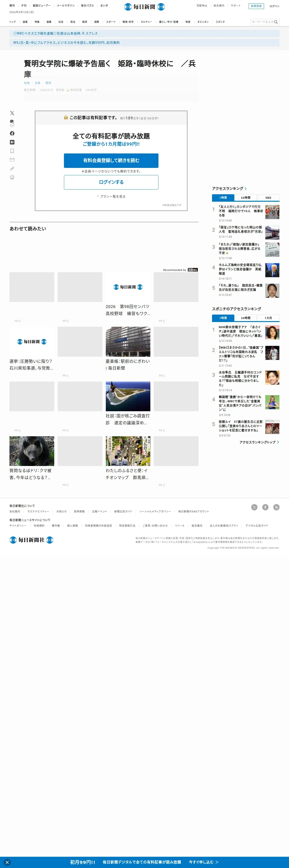Open footer RSS feed icon
Image resolution: width=289 pixels, height=868 pixels.
tap(276, 507)
